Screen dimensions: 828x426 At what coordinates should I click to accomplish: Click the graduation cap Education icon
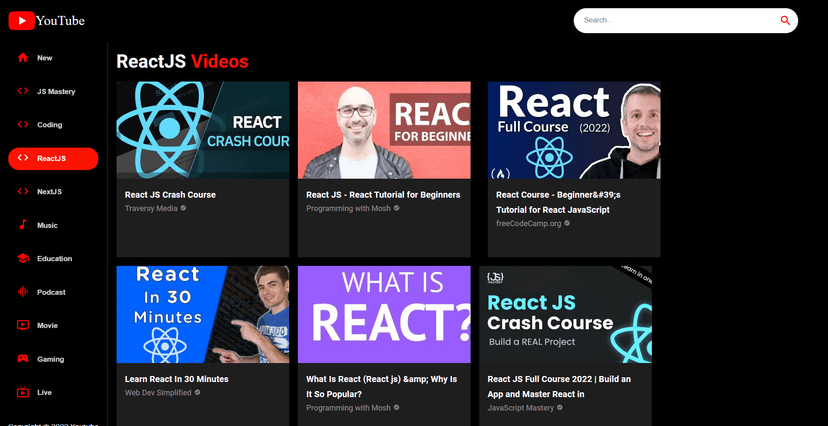click(23, 258)
